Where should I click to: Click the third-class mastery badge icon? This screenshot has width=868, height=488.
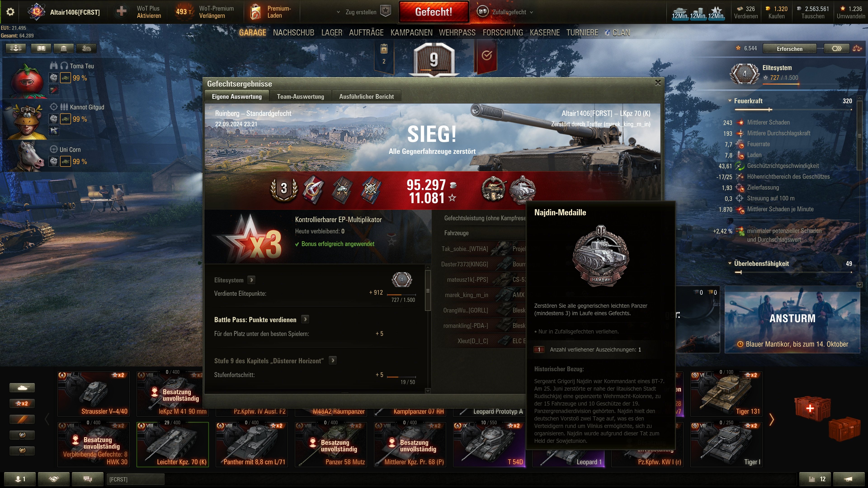click(284, 189)
